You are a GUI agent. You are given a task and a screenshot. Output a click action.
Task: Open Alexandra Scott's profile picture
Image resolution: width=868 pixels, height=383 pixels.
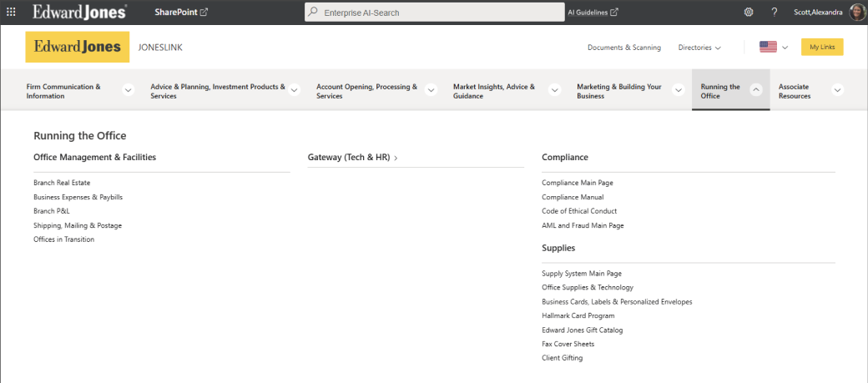click(857, 13)
